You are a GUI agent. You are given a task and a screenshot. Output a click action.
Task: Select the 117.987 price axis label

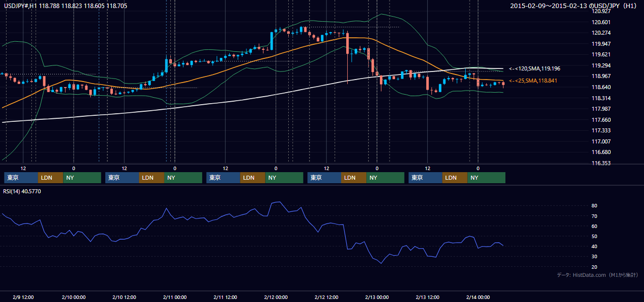coord(602,109)
